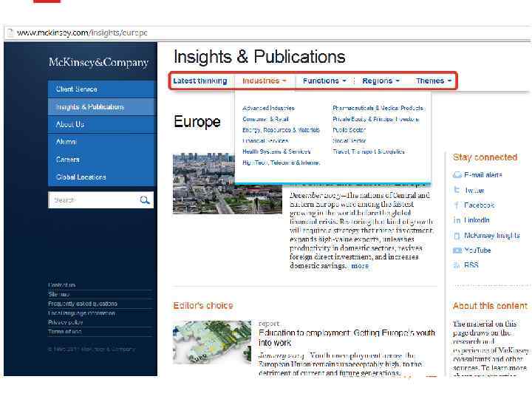
Task: Choose Advanced Industries from menu
Action: (268, 108)
